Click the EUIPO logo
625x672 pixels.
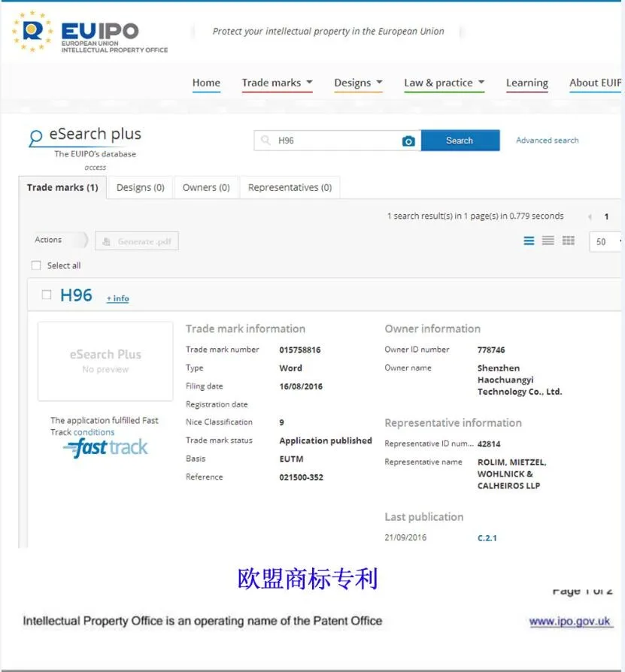[x=90, y=32]
